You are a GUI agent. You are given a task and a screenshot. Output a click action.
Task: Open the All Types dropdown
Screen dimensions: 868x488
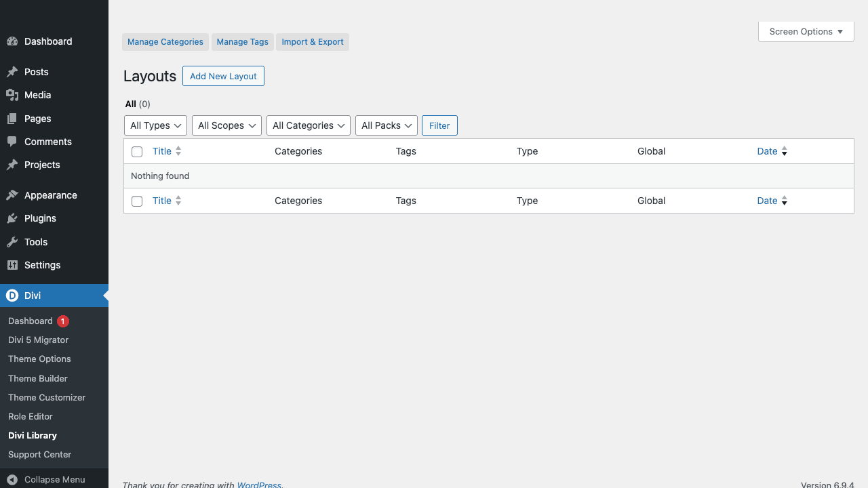[155, 125]
